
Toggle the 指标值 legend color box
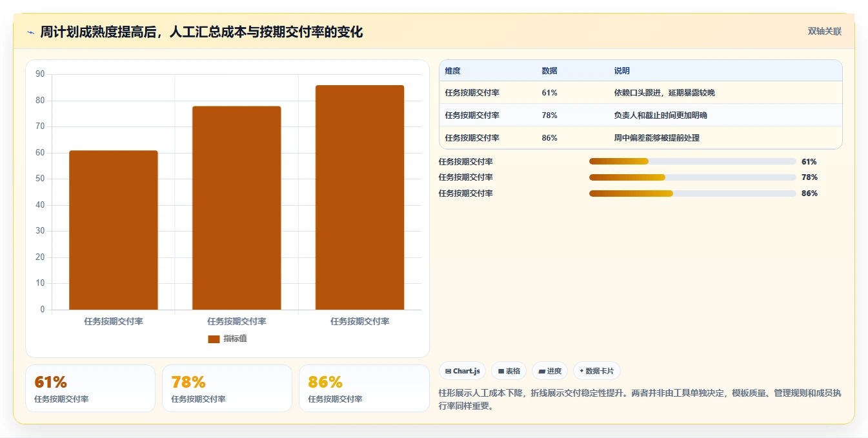point(214,339)
